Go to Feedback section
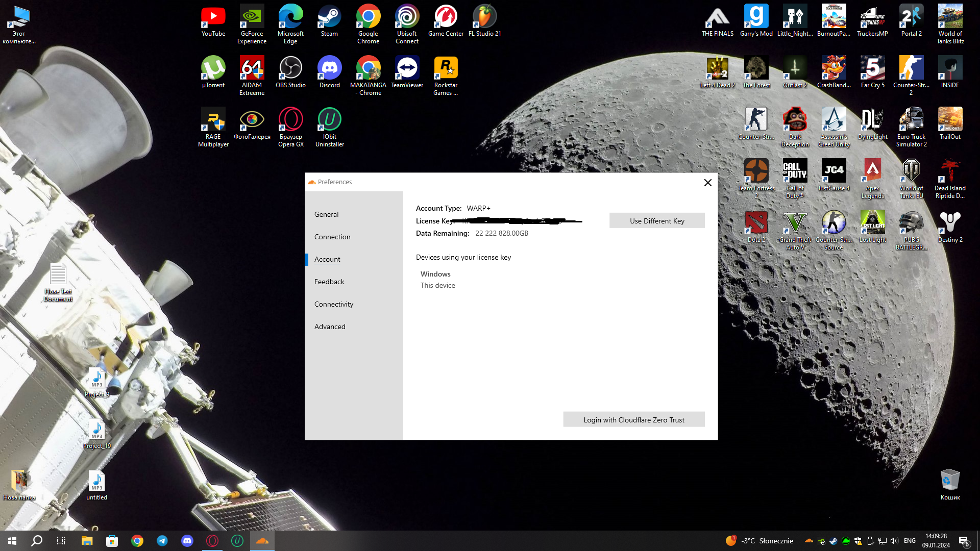Screen dimensions: 980x551 (x=329, y=282)
